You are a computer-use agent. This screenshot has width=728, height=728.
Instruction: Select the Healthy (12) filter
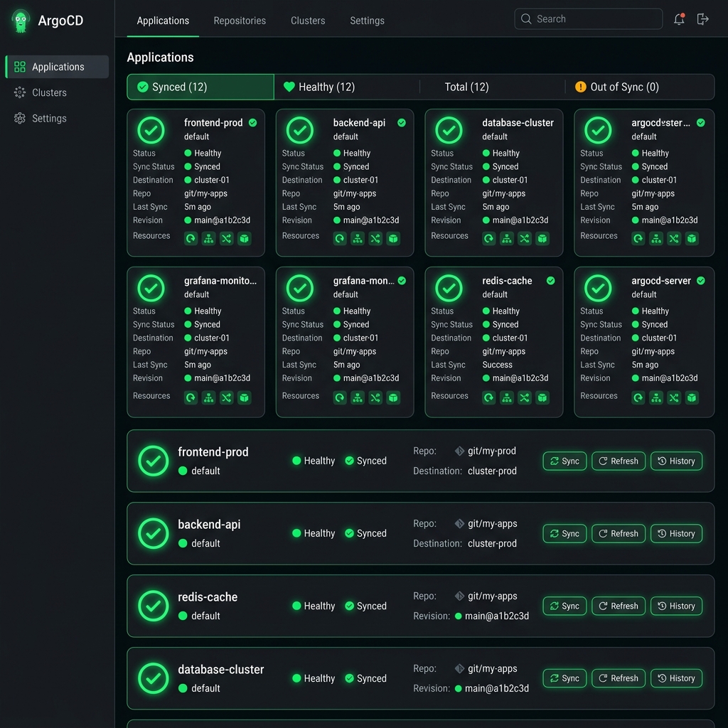347,87
